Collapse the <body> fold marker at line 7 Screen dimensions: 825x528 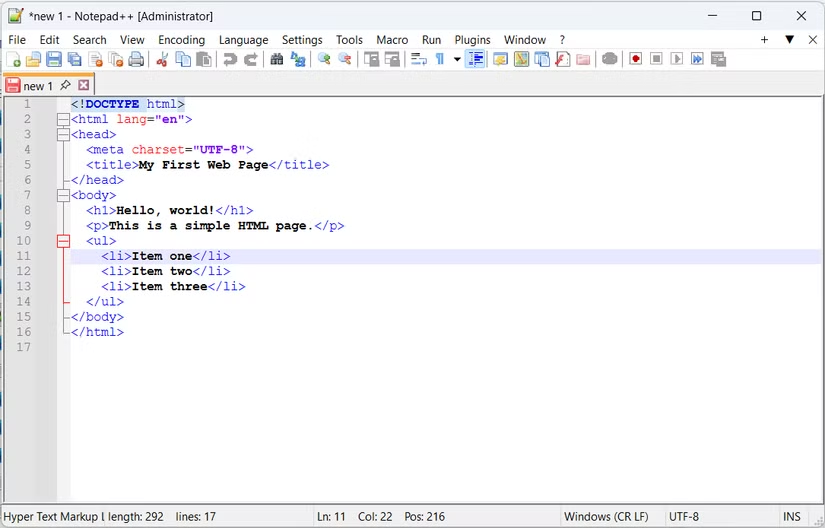click(x=64, y=195)
